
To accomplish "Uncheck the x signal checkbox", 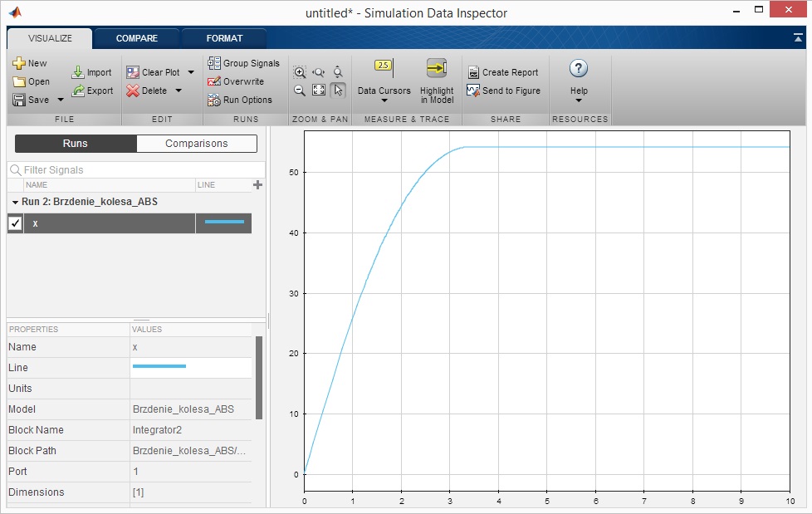I will click(15, 223).
